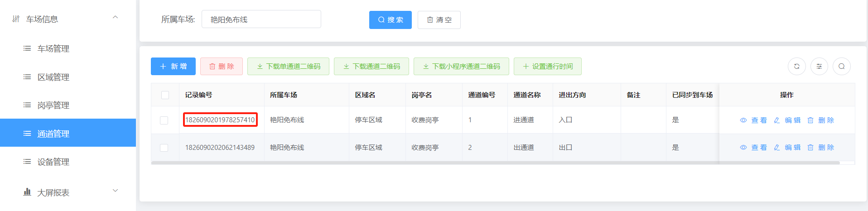Click record number 1826090202062143489

220,148
